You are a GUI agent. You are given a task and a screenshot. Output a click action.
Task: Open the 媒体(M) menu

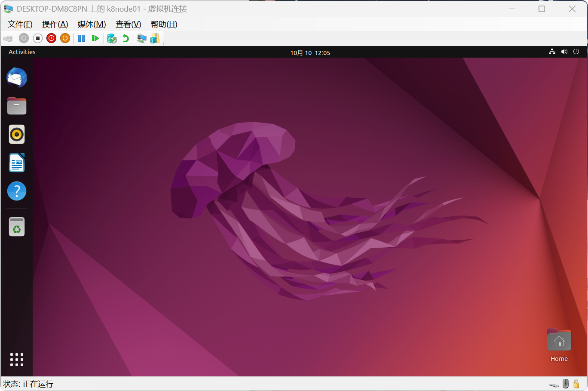(x=92, y=24)
